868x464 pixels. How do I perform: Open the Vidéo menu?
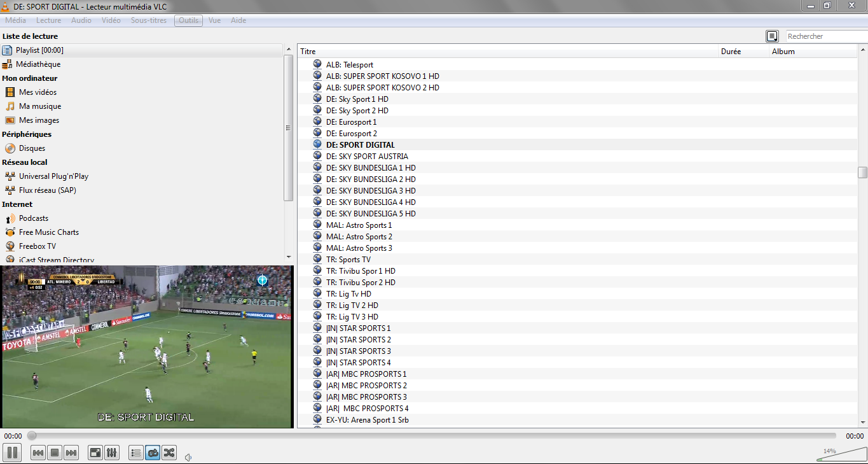[x=111, y=20]
